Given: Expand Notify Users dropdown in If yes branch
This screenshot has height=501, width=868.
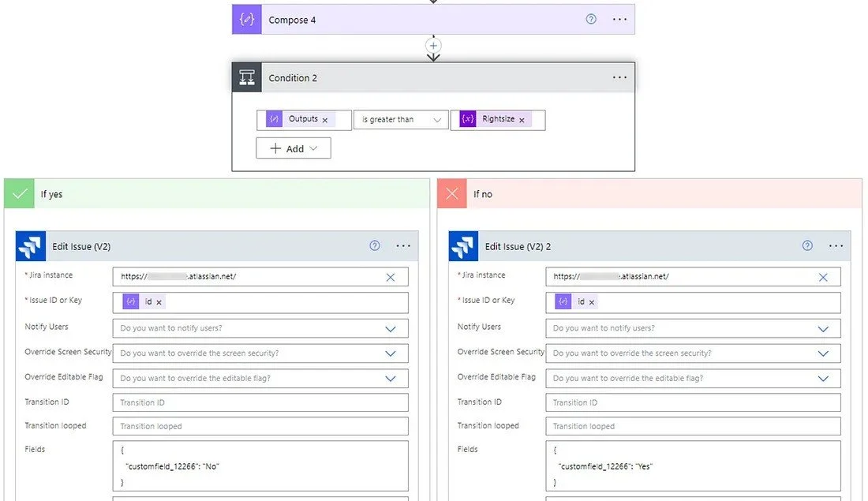Looking at the screenshot, I should coord(391,329).
